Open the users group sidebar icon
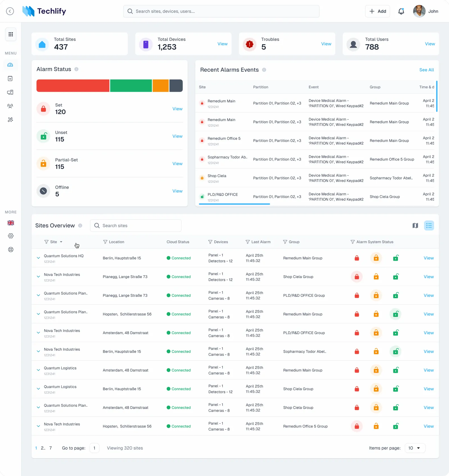The width and height of the screenshot is (449, 476). 10,106
